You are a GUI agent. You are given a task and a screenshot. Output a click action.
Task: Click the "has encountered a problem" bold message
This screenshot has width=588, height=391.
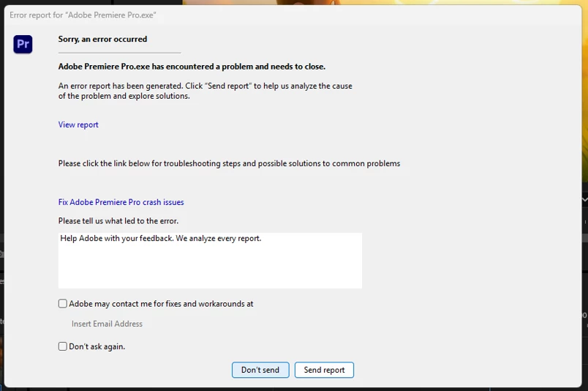(192, 67)
